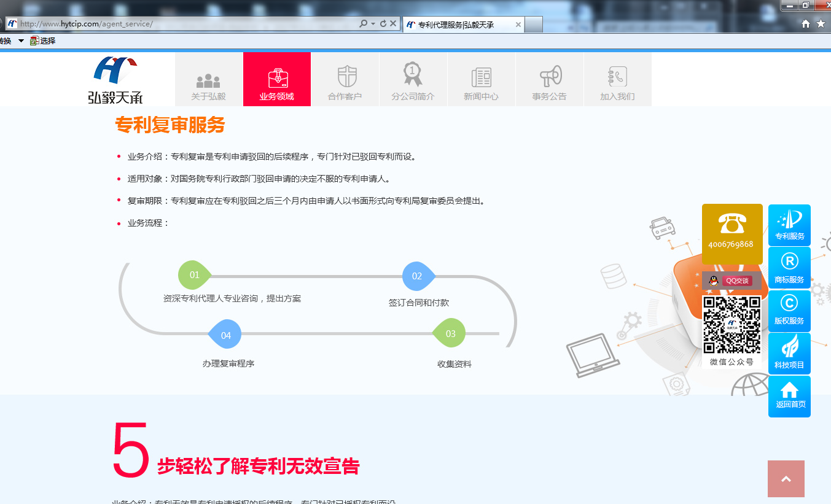Open the 合作客户 shield icon menu
The image size is (831, 504).
(345, 80)
